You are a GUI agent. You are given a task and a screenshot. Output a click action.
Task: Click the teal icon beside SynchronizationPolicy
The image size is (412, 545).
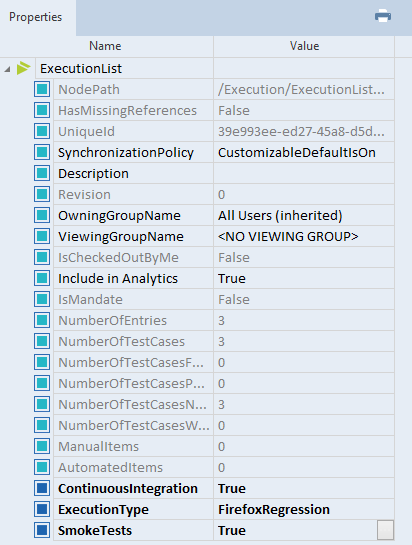[x=42, y=152]
